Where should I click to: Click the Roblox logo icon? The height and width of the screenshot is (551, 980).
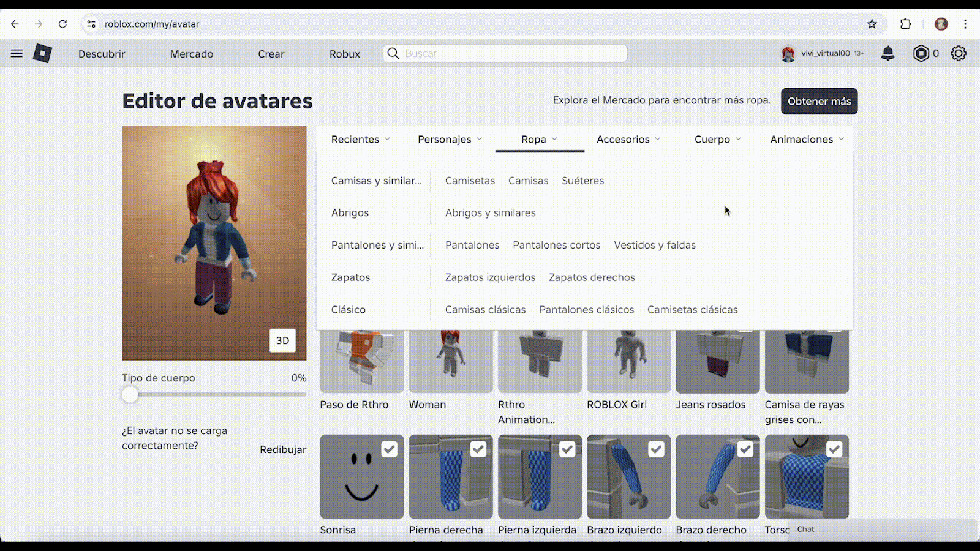(x=42, y=53)
